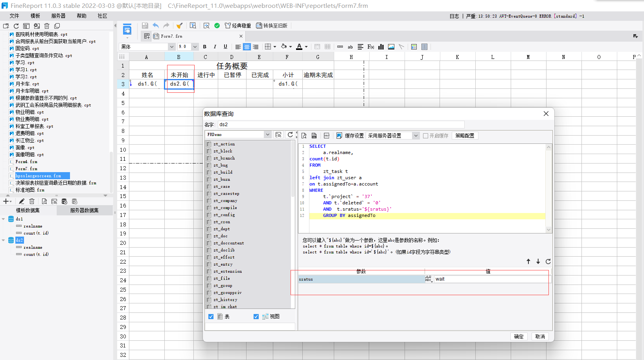The image size is (644, 360).
Task: Edit the sratus parameter value wait
Action: [493, 279]
